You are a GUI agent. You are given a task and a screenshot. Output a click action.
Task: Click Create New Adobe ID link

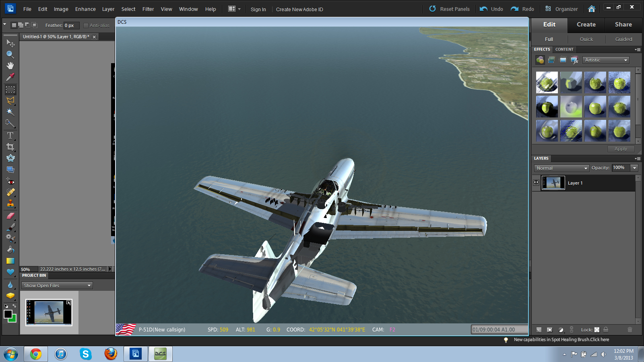pyautogui.click(x=299, y=9)
